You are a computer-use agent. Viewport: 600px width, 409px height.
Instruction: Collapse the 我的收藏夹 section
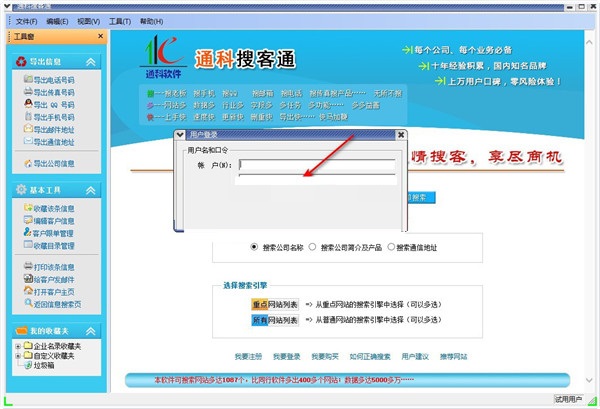point(91,331)
